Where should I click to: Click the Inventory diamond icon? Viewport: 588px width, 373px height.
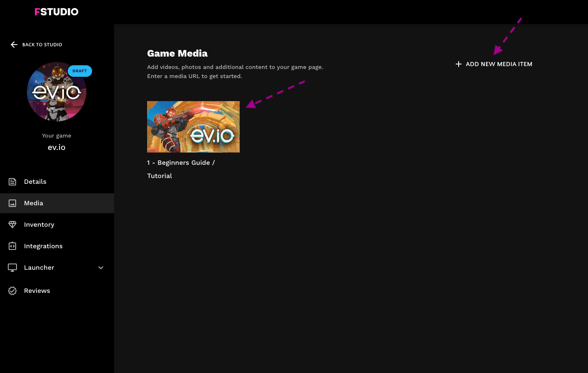point(12,225)
